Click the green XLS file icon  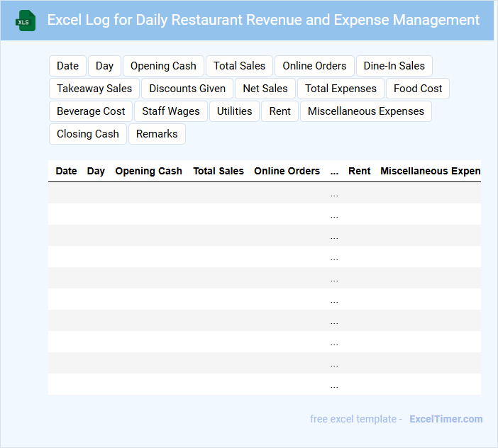(26, 21)
